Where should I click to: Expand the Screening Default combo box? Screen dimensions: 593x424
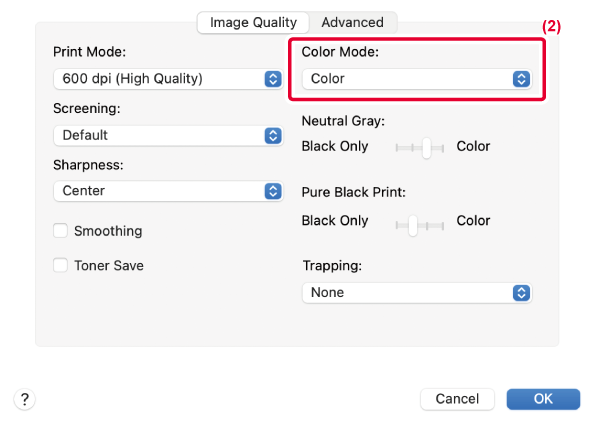point(168,135)
